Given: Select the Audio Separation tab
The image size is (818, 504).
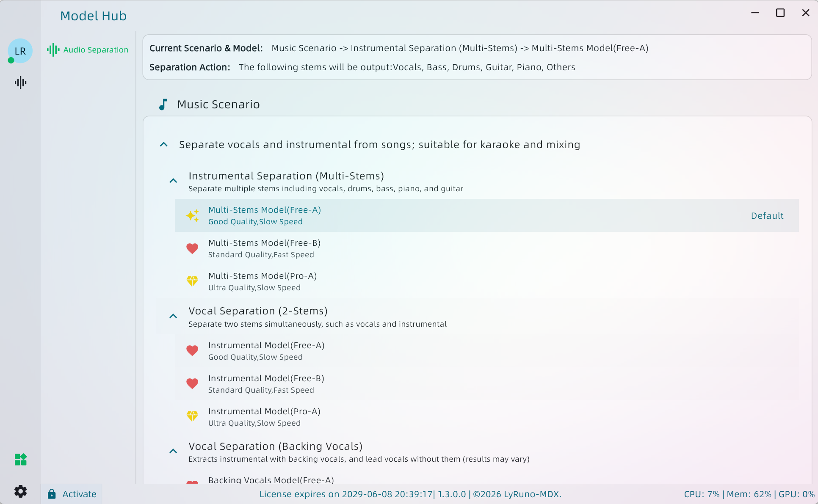Looking at the screenshot, I should pyautogui.click(x=88, y=50).
